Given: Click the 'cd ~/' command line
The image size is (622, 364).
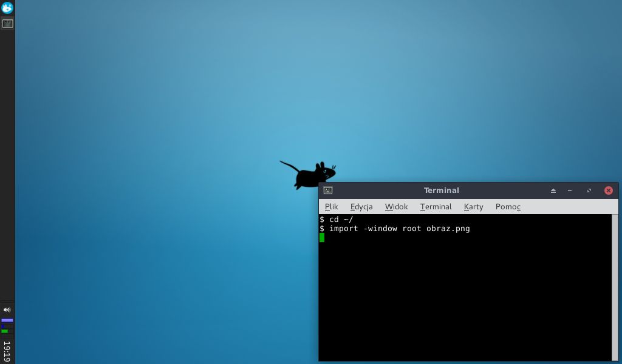Looking at the screenshot, I should tap(337, 220).
